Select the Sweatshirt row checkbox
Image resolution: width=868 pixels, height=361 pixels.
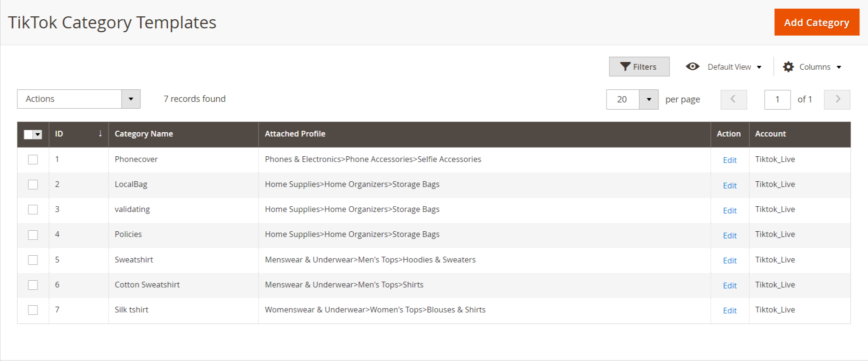33,260
